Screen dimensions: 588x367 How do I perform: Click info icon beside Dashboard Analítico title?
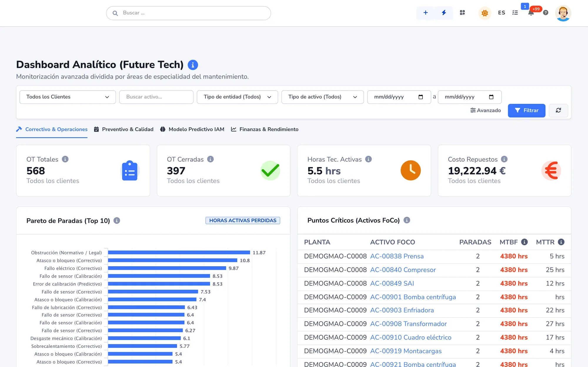tap(193, 65)
